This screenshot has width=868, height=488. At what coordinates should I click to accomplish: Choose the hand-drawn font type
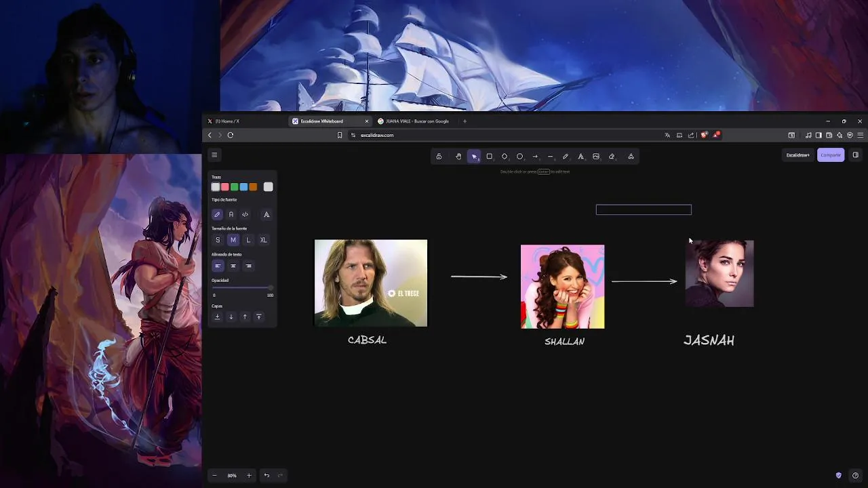[217, 215]
